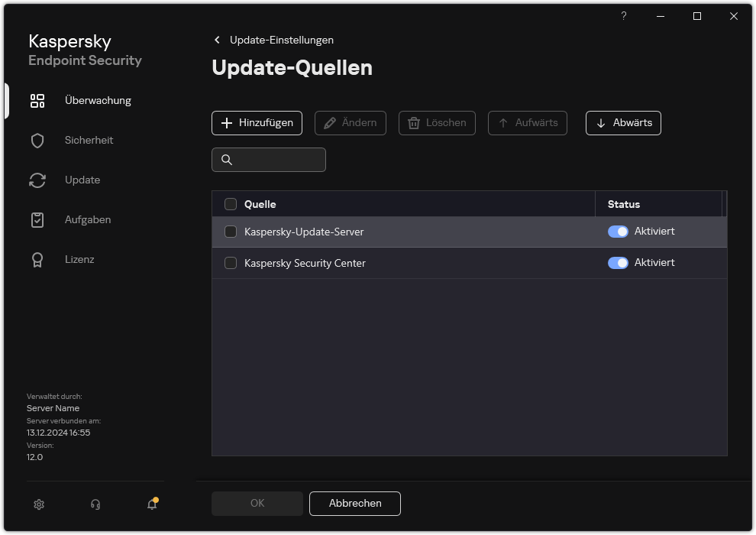The image size is (756, 535).
Task: Click Aktiviert label for Kaspersky-Update-Server
Action: (654, 231)
